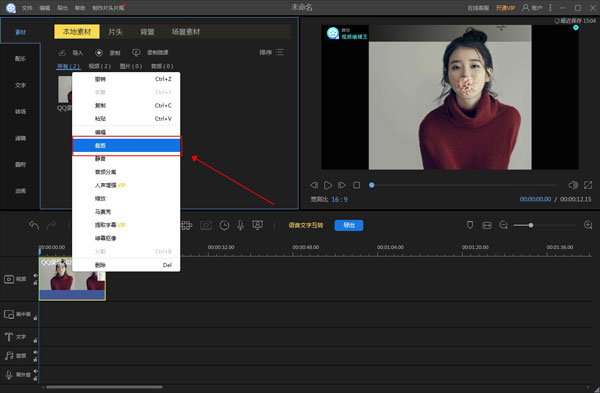Screen dimensions: 600x393
Task: Click the record micro-lesson monitor icon
Action: [x=136, y=52]
